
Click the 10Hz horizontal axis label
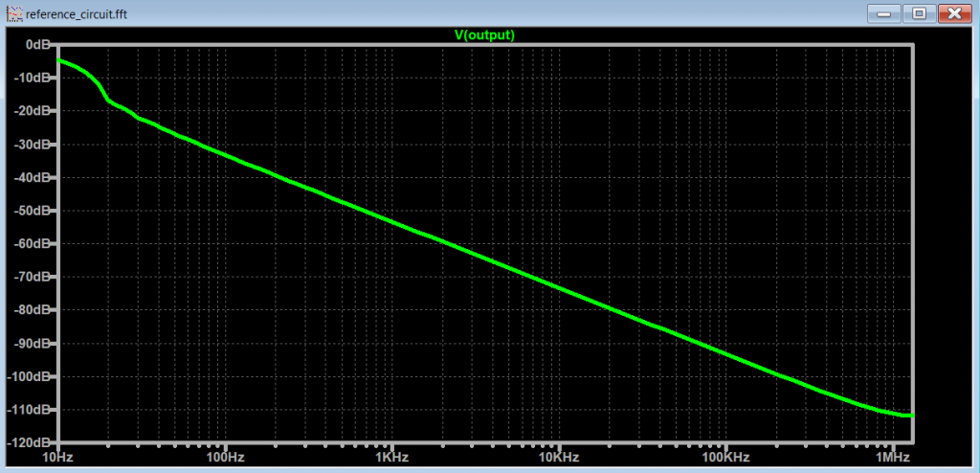[58, 457]
